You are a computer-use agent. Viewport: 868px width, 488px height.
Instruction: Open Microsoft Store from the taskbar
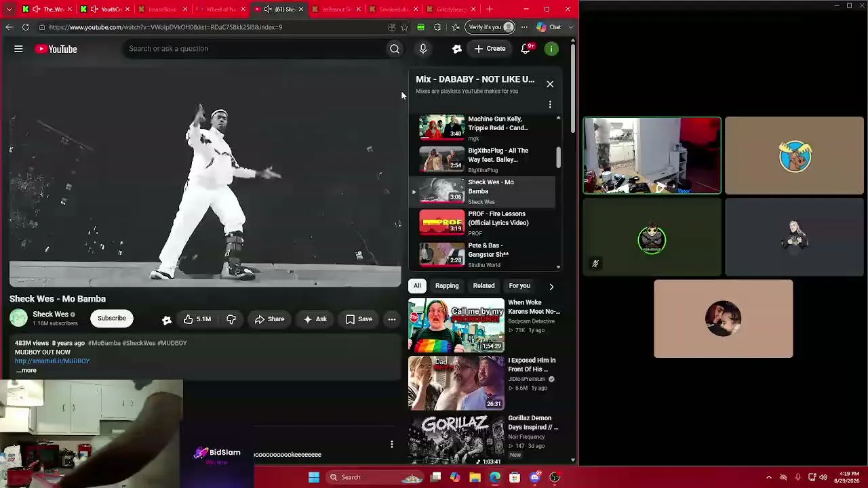(x=515, y=477)
